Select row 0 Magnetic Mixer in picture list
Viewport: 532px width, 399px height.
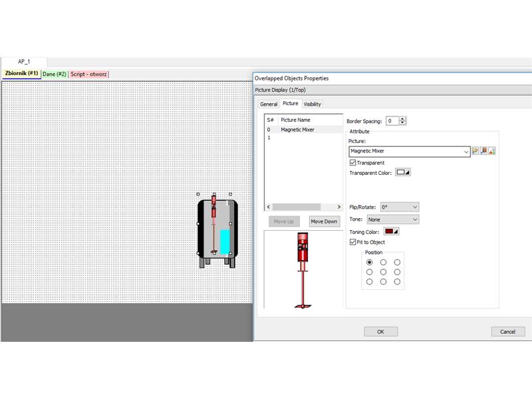point(304,130)
